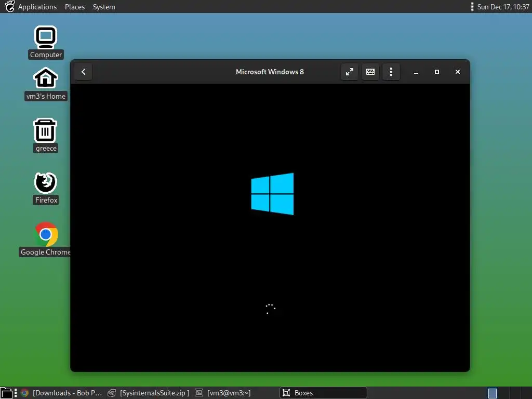Open the Applications menu
Viewport: 532px width, 399px height.
point(37,7)
